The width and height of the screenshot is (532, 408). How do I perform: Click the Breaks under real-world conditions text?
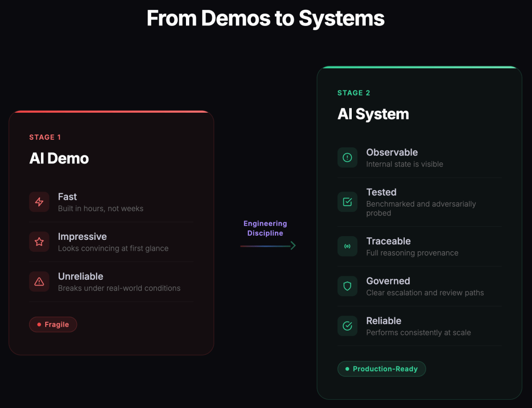(x=119, y=288)
